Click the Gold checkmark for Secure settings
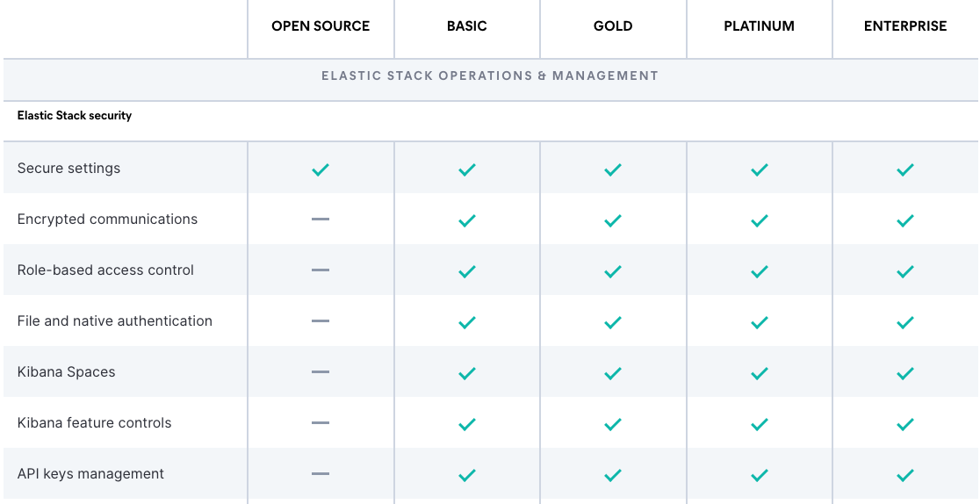Screen dimensions: 980x504 pos(613,169)
